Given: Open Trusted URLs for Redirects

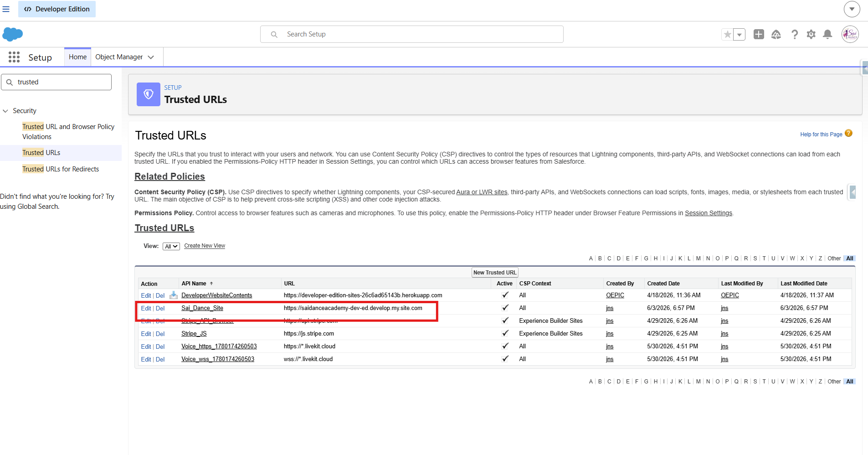Looking at the screenshot, I should pos(61,169).
